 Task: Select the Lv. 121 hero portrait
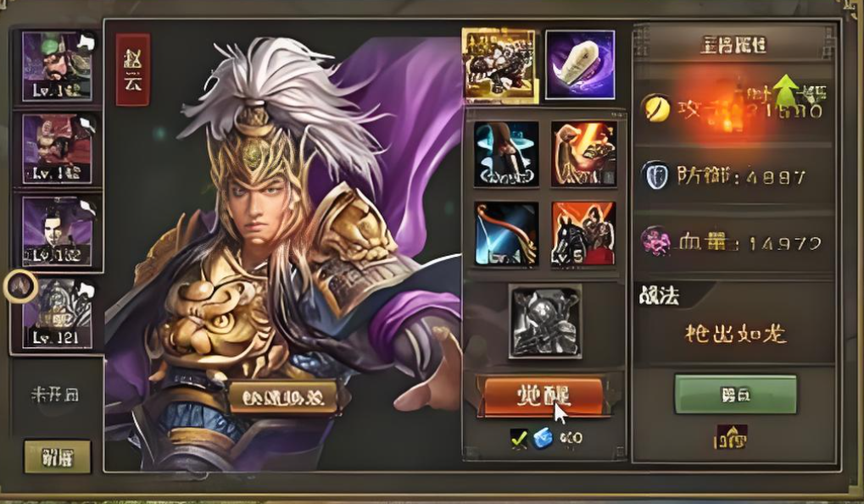[58, 314]
